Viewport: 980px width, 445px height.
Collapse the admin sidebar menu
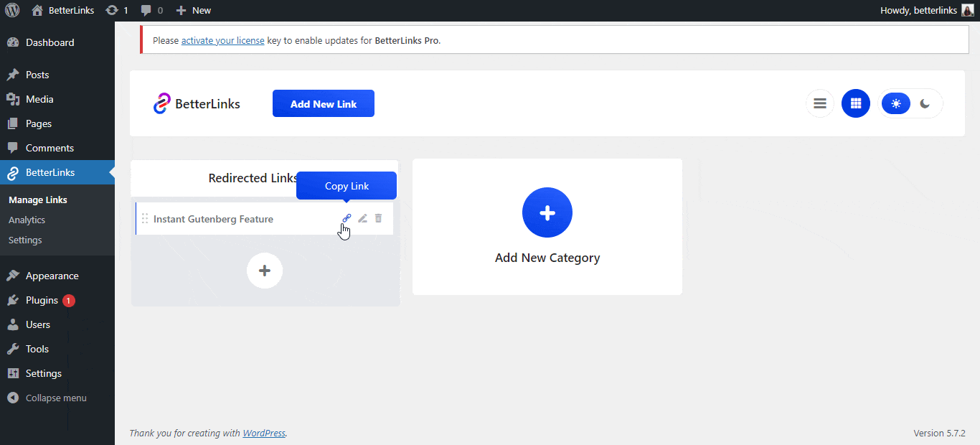tap(57, 398)
